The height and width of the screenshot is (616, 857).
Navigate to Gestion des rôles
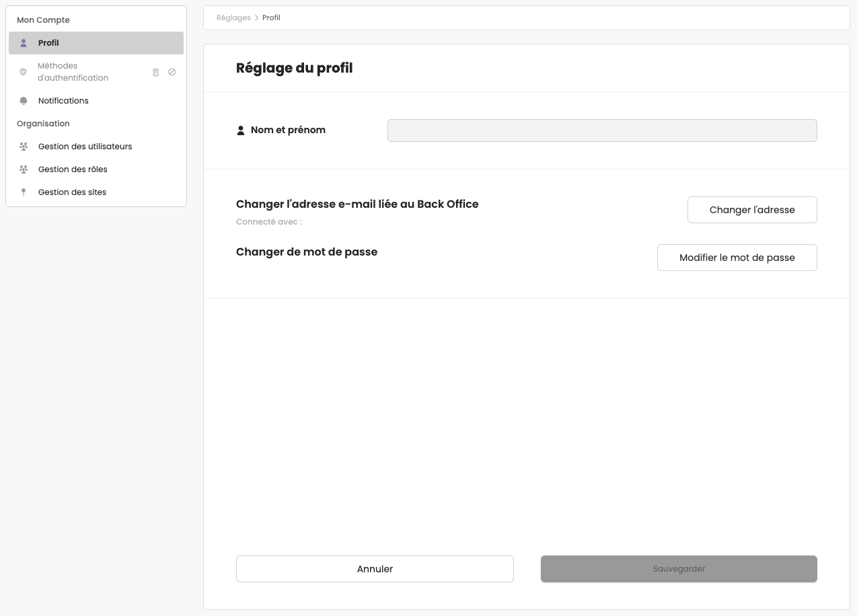click(x=73, y=169)
